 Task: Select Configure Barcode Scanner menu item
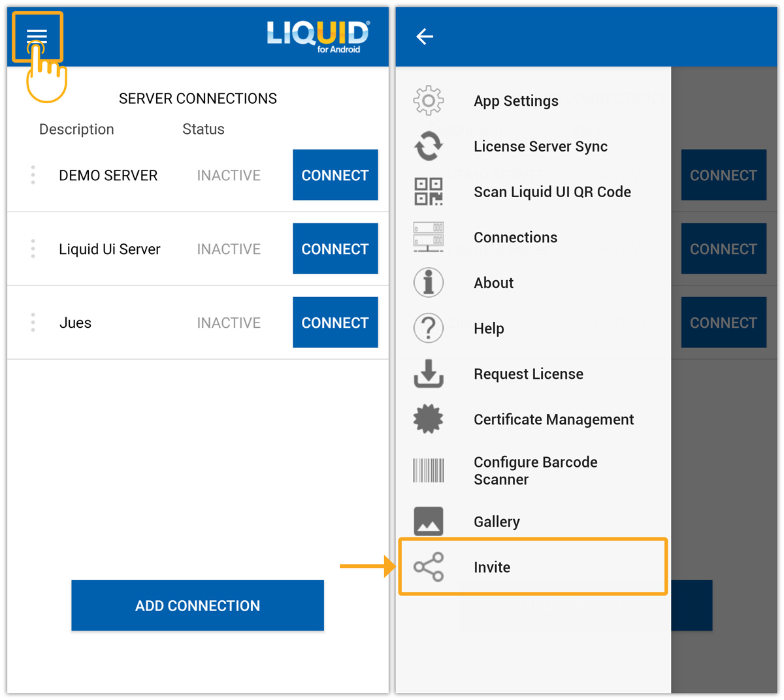tap(535, 471)
